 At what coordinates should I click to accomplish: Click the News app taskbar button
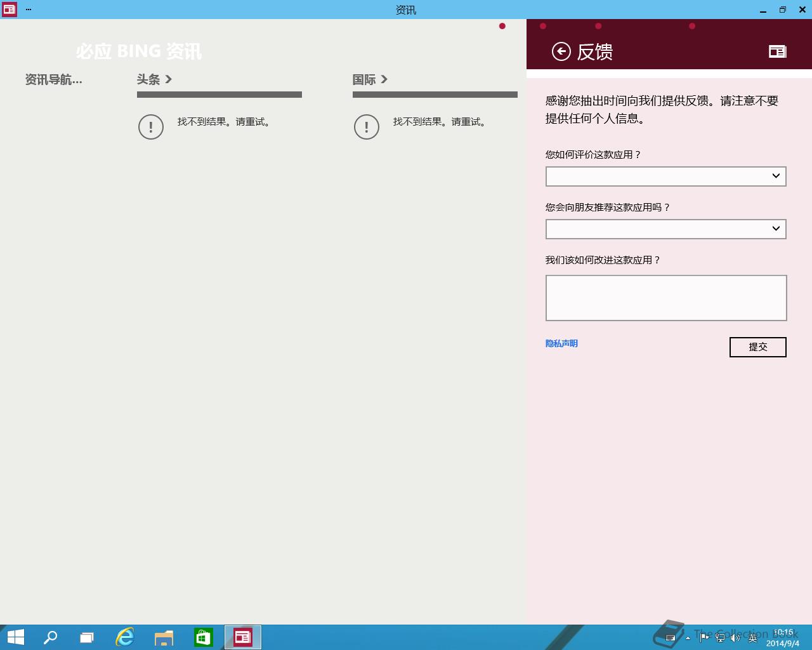[x=243, y=637]
